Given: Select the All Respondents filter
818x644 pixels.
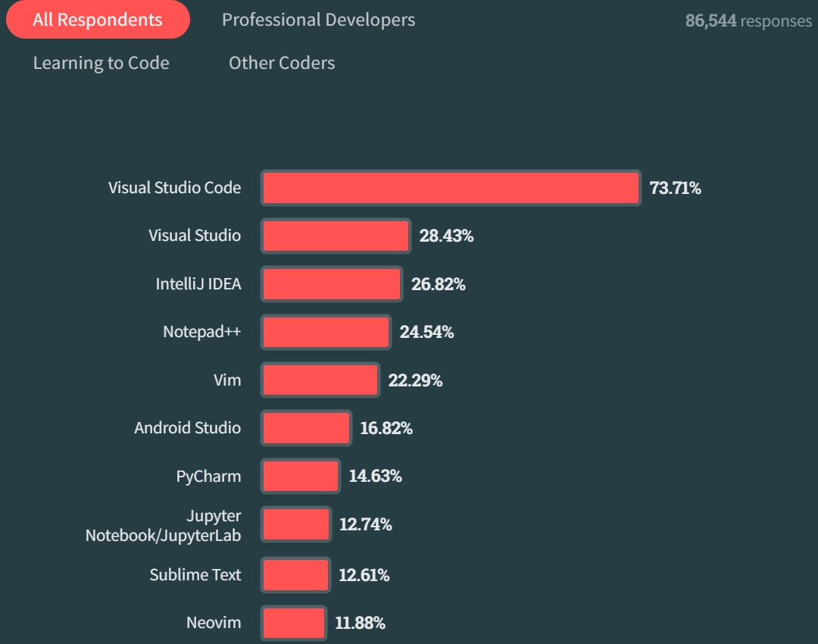Looking at the screenshot, I should (98, 20).
